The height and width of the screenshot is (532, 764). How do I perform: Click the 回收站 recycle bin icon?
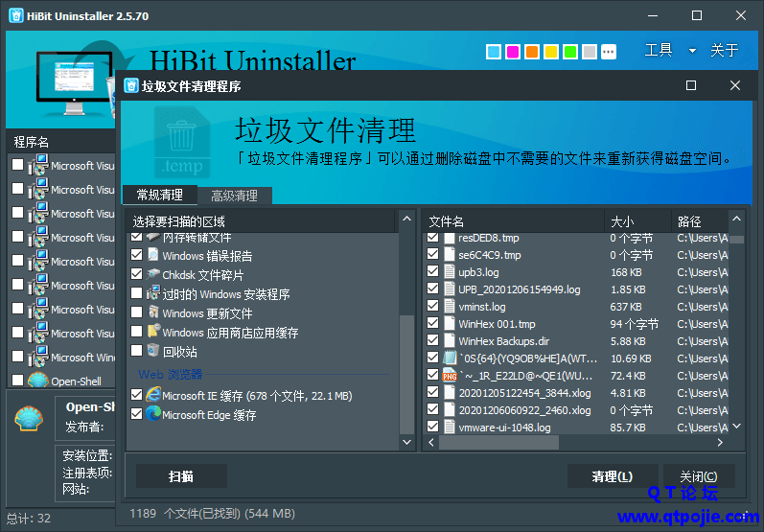point(153,350)
